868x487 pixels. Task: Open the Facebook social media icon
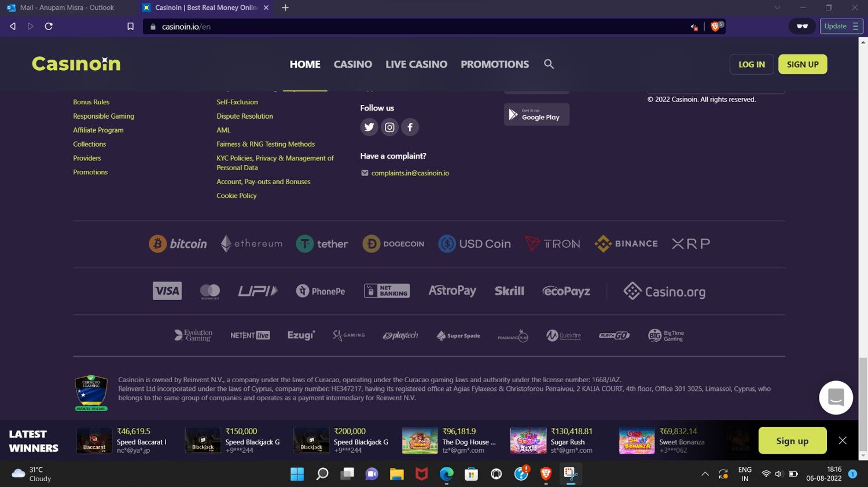(410, 127)
